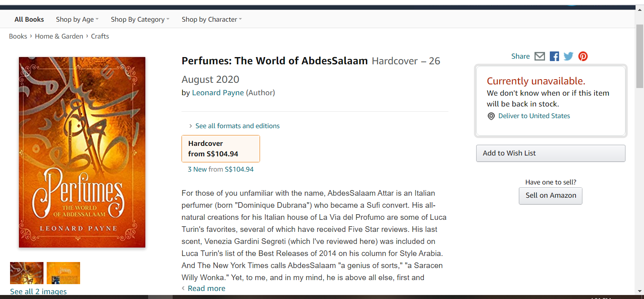644x299 pixels.
Task: Share via the email envelope icon
Action: coord(540,56)
